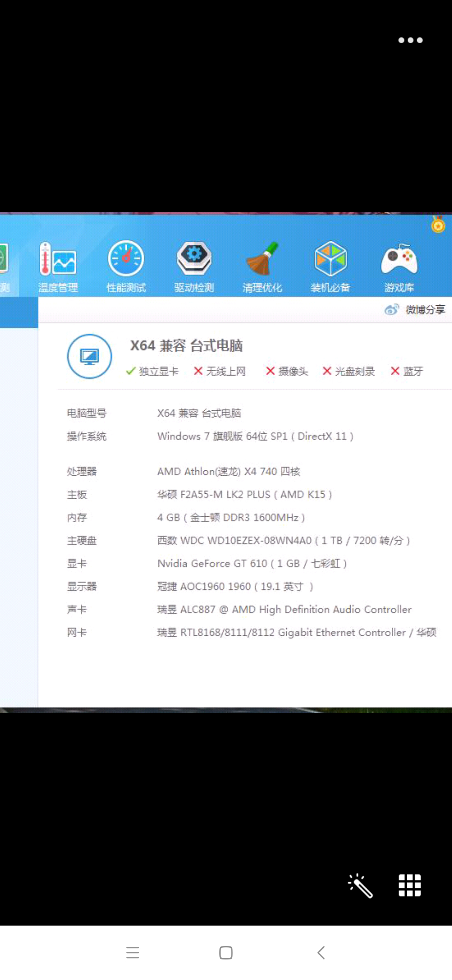Select the Nvidia GeForce GT 610 text
Screen dimensions: 452x980
tap(252, 564)
